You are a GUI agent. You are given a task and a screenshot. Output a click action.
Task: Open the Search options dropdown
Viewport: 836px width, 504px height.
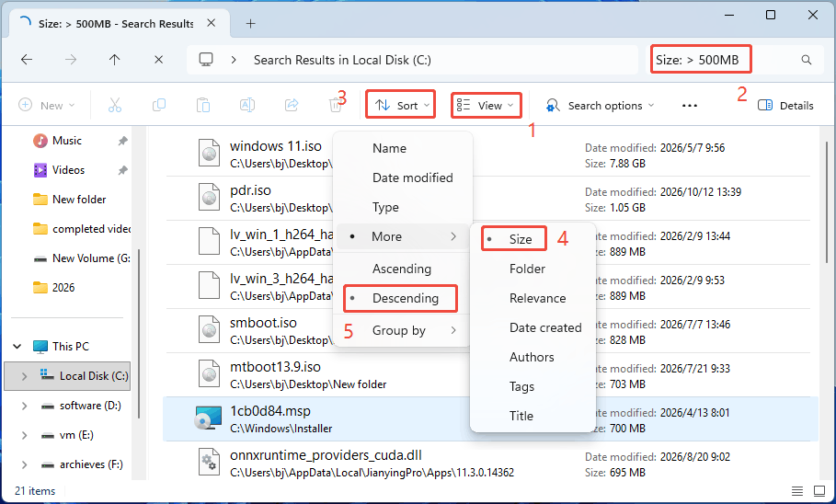600,106
